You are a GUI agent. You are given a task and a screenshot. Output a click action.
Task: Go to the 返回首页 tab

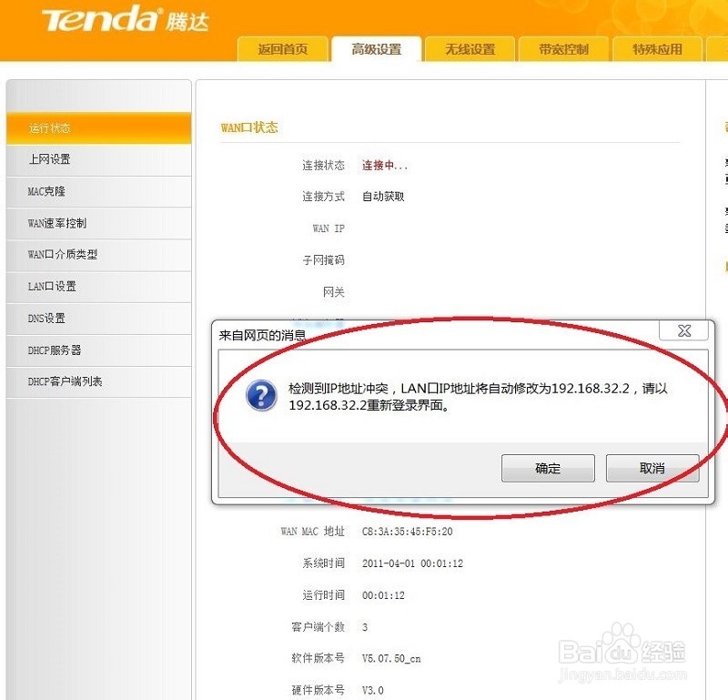pyautogui.click(x=283, y=49)
